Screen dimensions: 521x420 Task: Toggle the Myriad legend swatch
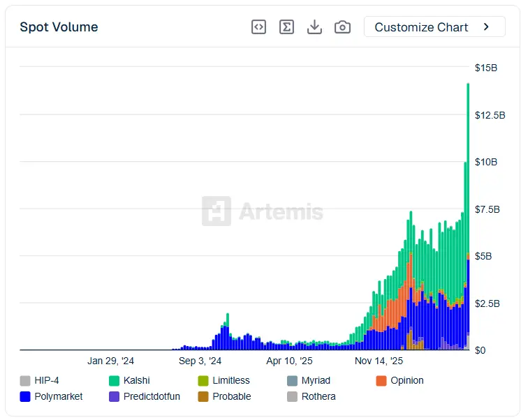pos(292,380)
